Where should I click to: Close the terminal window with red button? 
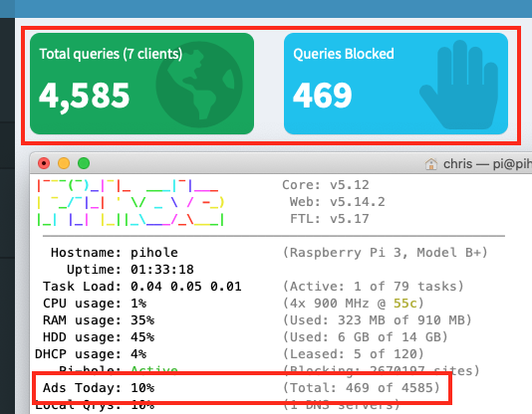click(44, 163)
